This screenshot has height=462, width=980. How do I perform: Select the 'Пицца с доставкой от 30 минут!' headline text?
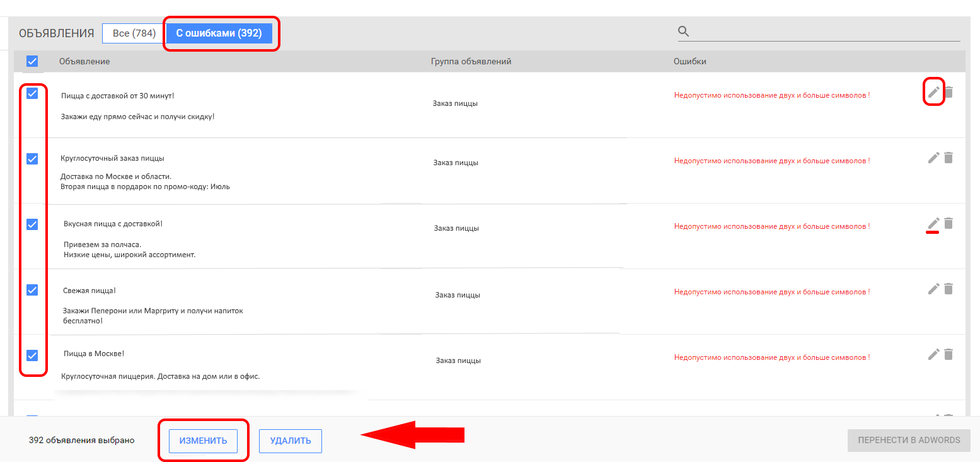pos(117,96)
